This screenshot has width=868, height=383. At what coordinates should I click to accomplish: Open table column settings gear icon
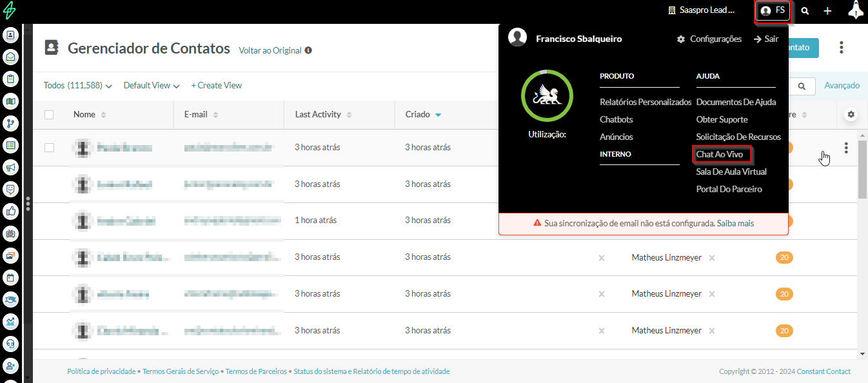[851, 114]
